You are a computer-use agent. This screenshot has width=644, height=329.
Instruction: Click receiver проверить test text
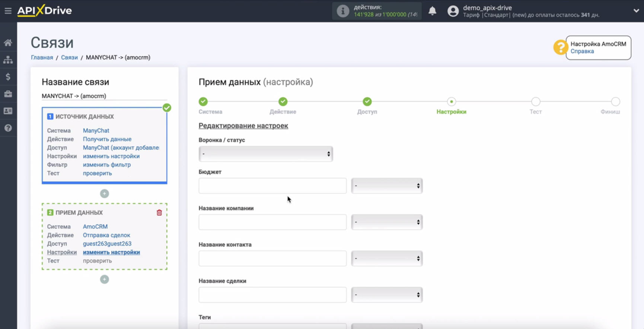[x=97, y=261]
